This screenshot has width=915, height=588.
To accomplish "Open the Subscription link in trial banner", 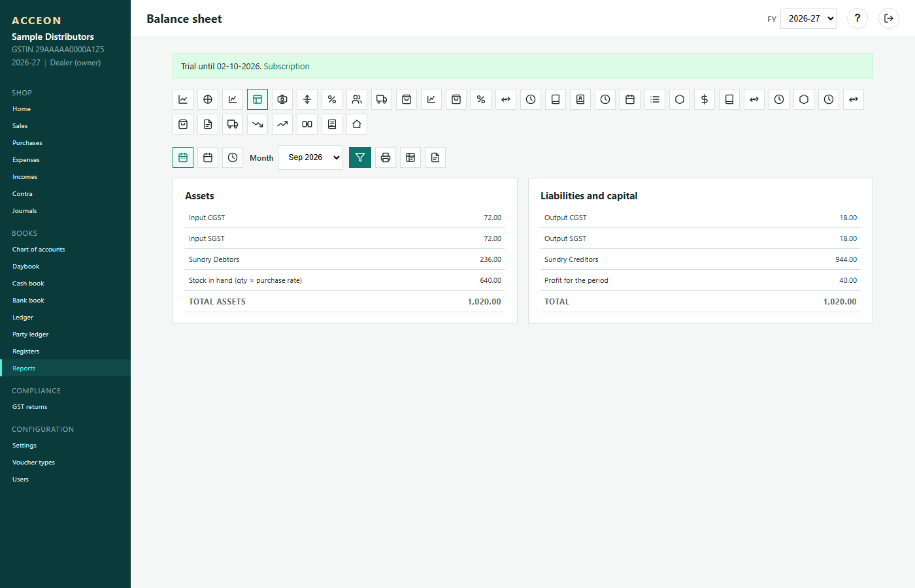I will tap(287, 67).
